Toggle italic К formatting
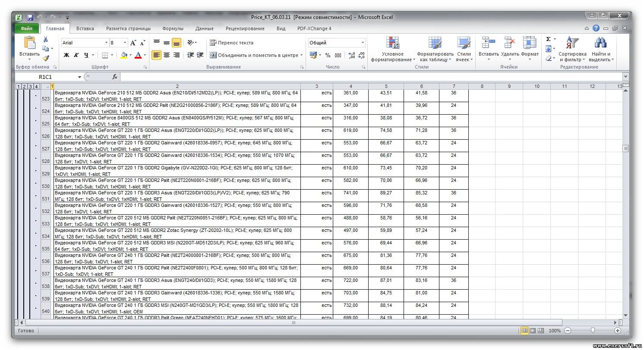This screenshot has width=644, height=350. (76, 55)
